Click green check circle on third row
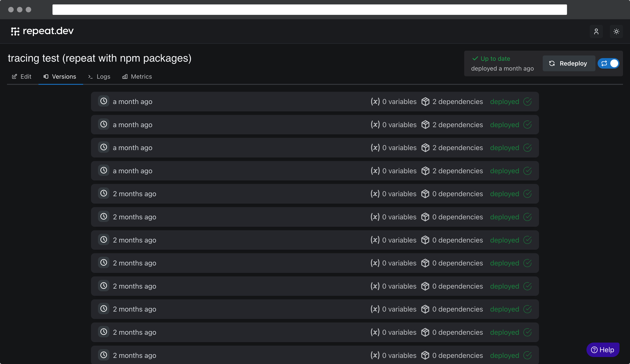The image size is (630, 364). pos(527,147)
